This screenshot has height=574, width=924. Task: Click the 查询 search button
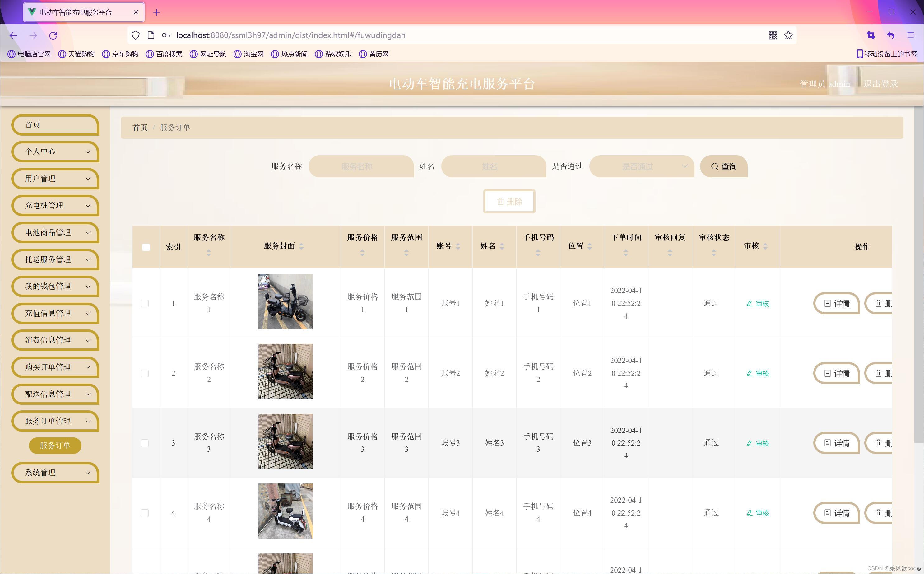pyautogui.click(x=723, y=166)
